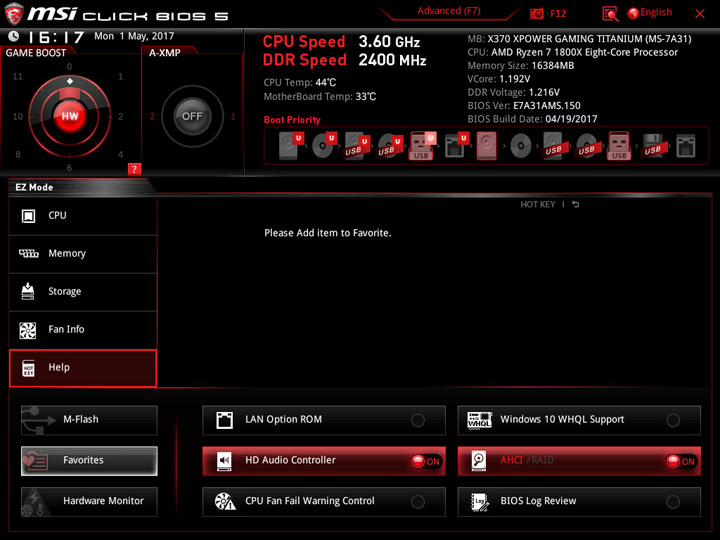
Task: Click the HOT KEY label
Action: pos(538,204)
